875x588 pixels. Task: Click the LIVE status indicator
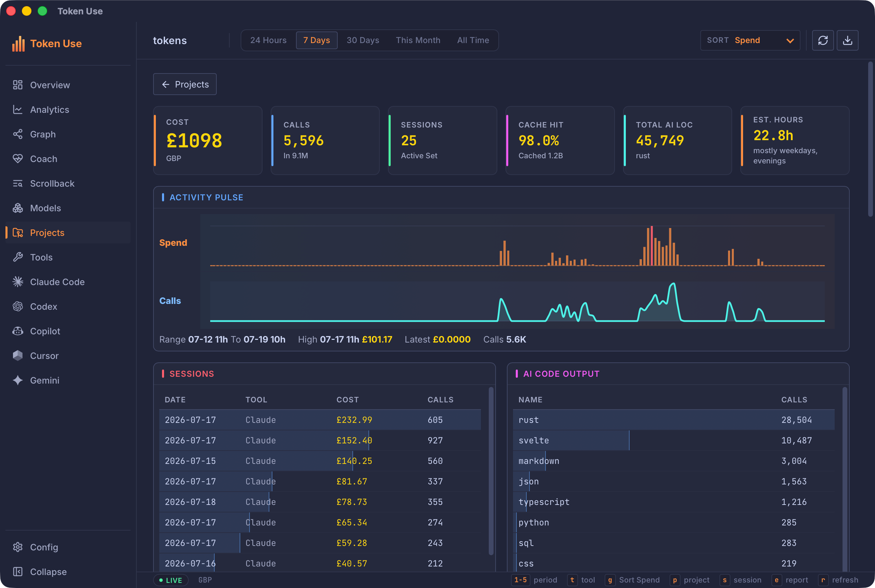[170, 580]
